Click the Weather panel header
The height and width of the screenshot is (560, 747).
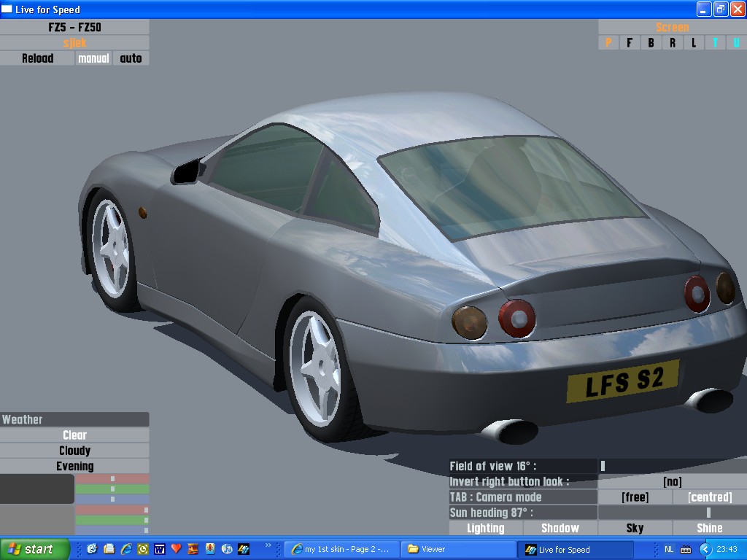pos(75,419)
